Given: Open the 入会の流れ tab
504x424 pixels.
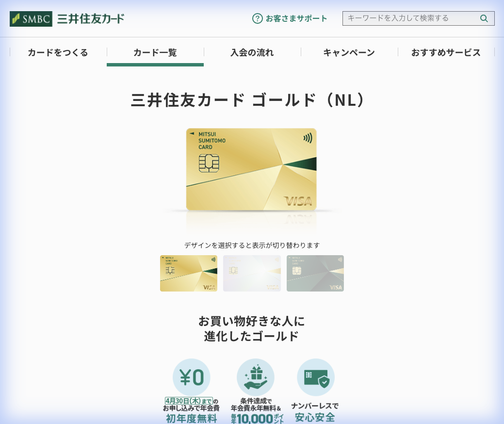Looking at the screenshot, I should tap(253, 52).
